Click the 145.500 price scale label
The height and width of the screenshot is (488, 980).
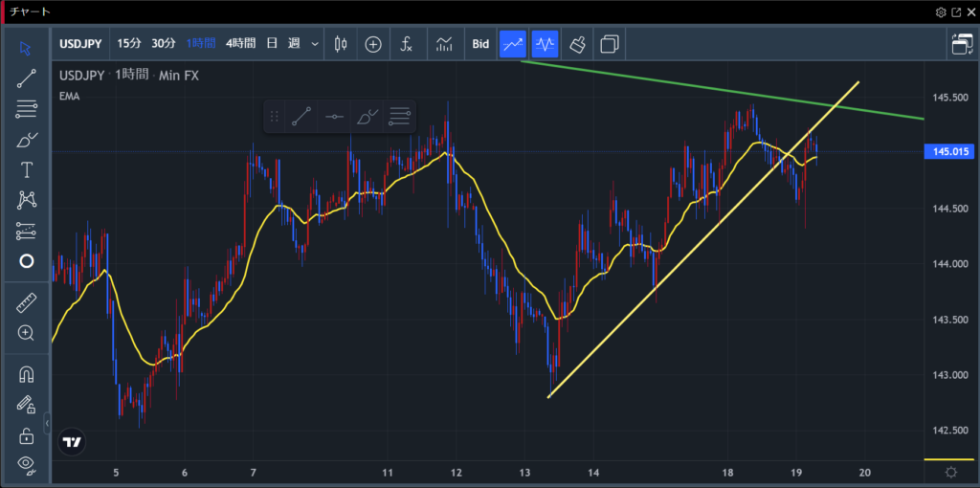pos(951,98)
